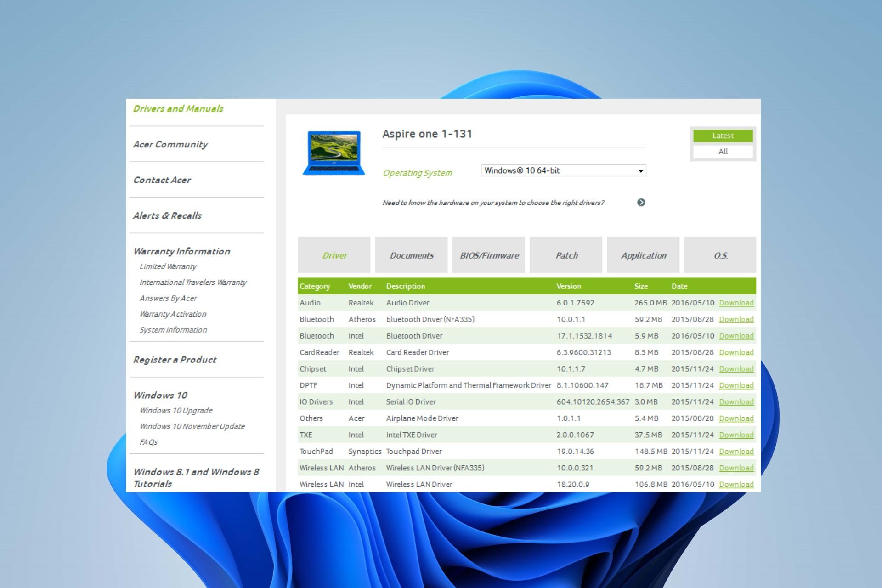Click the Alerts and Recalls sidebar icon

coord(167,215)
